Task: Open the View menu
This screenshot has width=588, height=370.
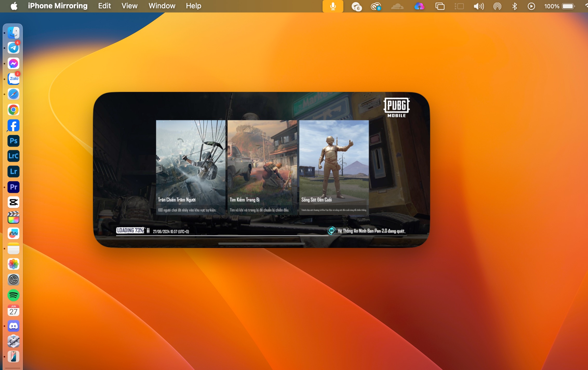Action: pos(129,6)
